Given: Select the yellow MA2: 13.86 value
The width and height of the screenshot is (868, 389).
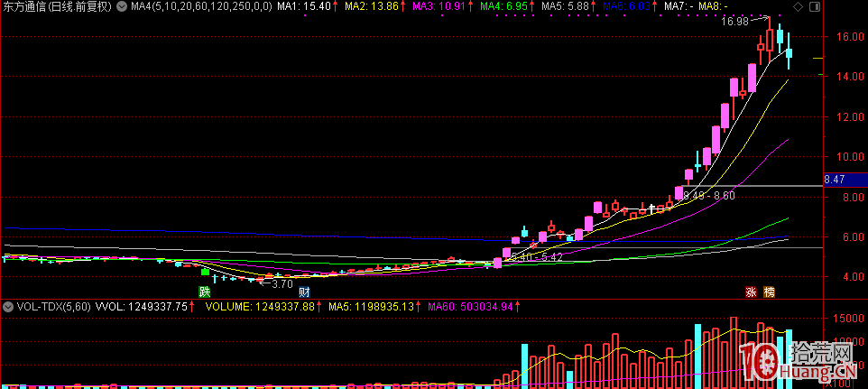Looking at the screenshot, I should [x=372, y=6].
